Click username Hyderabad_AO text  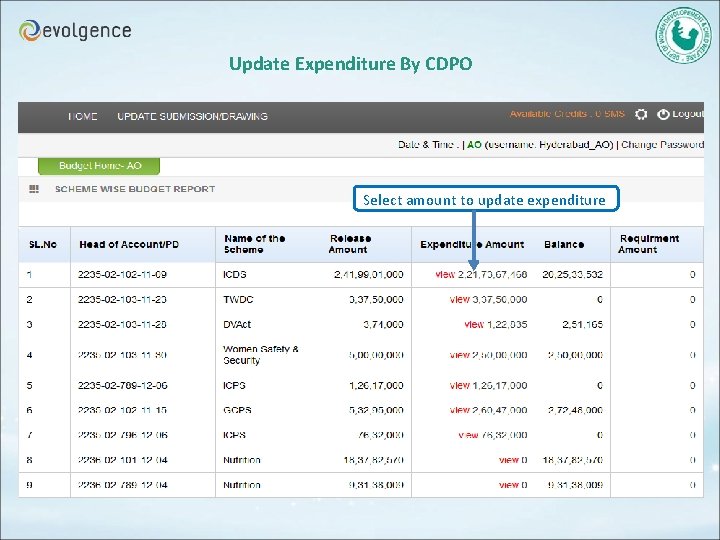tap(575, 145)
